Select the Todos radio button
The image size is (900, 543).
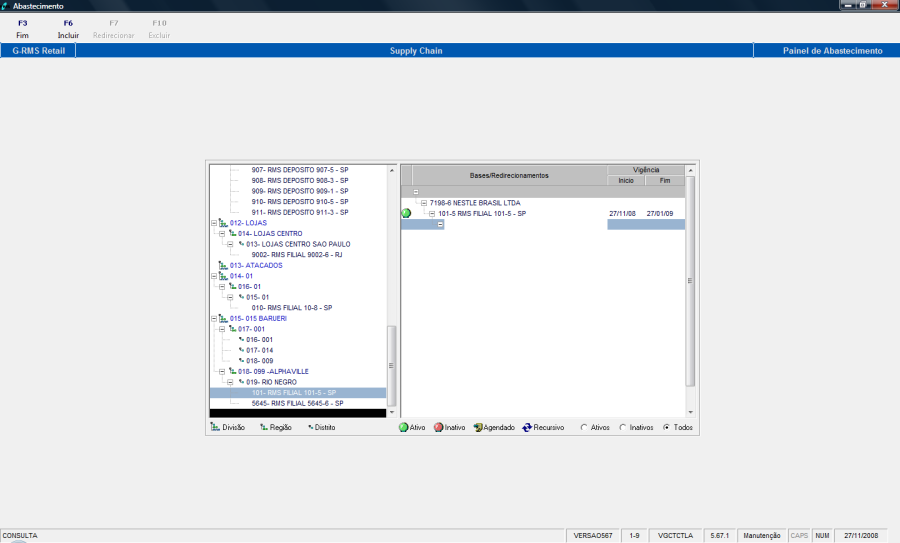click(x=666, y=428)
